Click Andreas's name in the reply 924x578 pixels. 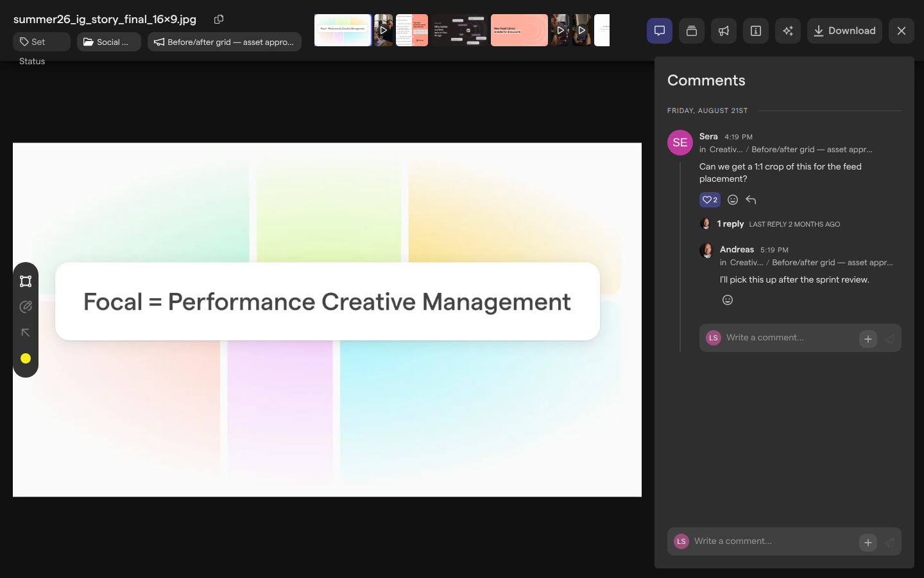tap(737, 250)
